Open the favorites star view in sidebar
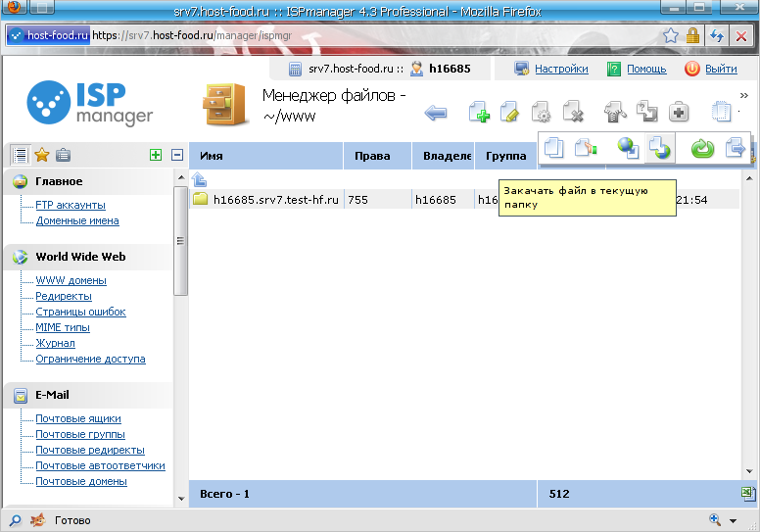This screenshot has width=760, height=532. [x=42, y=155]
